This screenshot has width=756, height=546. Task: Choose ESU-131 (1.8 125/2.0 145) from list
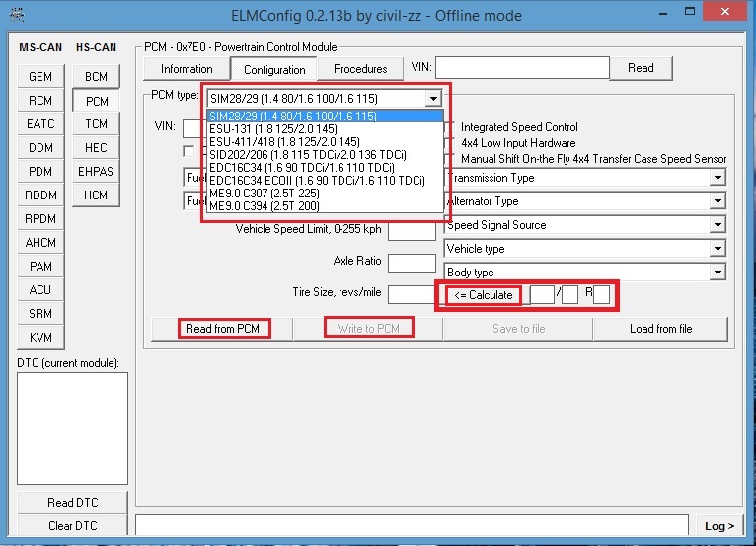(x=286, y=128)
